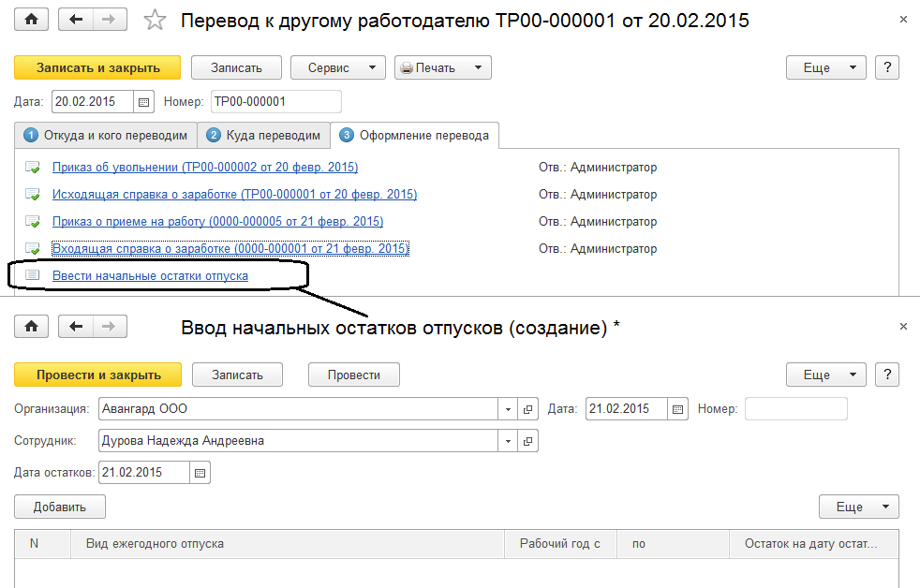Click the Номер input field TP00-000001
Screen dimensions: 920x588
pos(275,102)
